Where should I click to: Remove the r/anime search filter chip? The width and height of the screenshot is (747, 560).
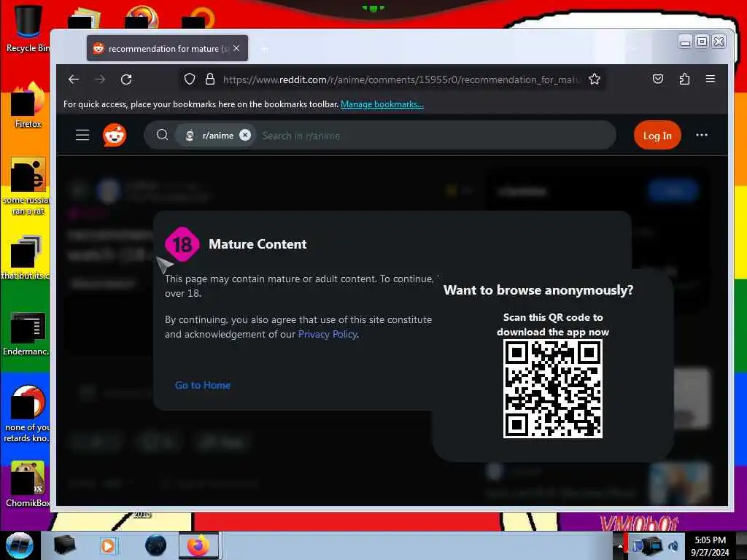click(x=245, y=135)
